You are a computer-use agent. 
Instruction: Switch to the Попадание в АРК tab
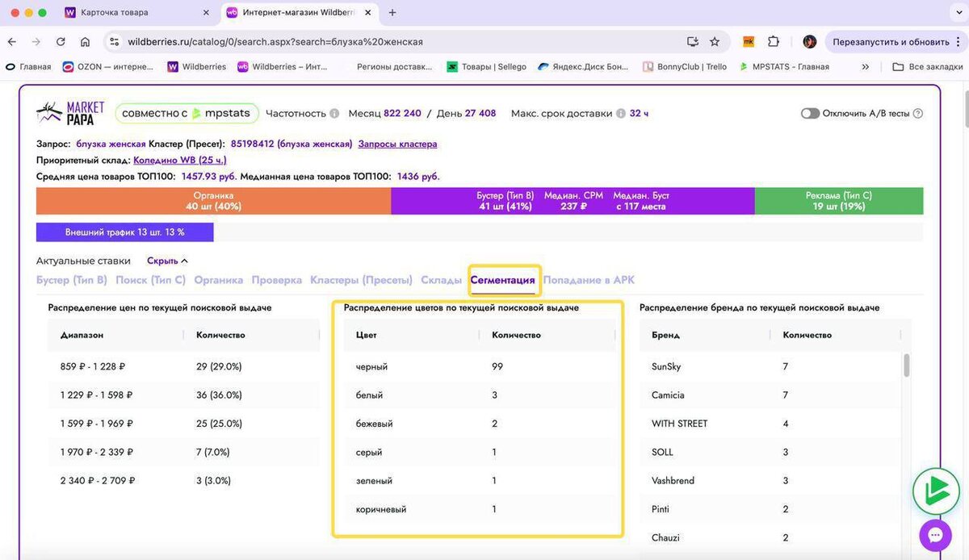click(x=589, y=280)
